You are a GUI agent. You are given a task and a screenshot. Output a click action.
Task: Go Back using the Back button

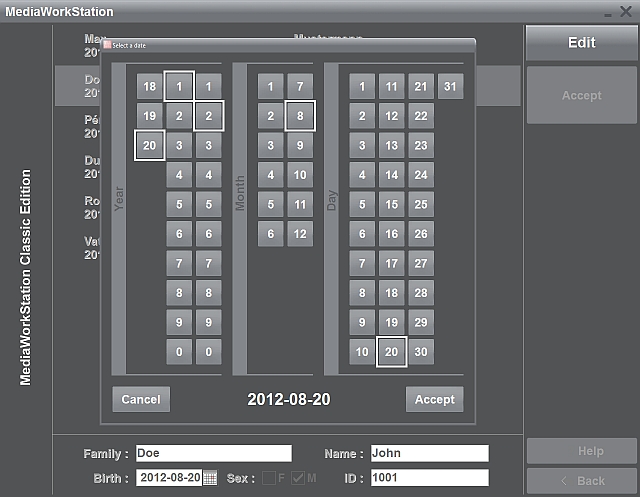582,481
